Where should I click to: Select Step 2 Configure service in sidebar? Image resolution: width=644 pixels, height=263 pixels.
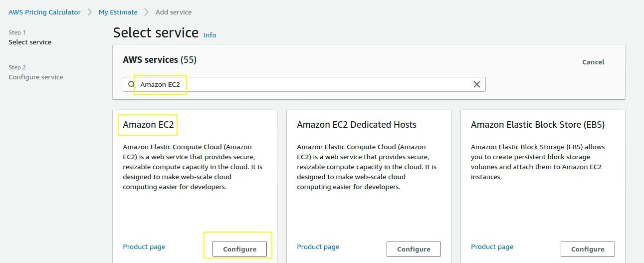tap(36, 77)
